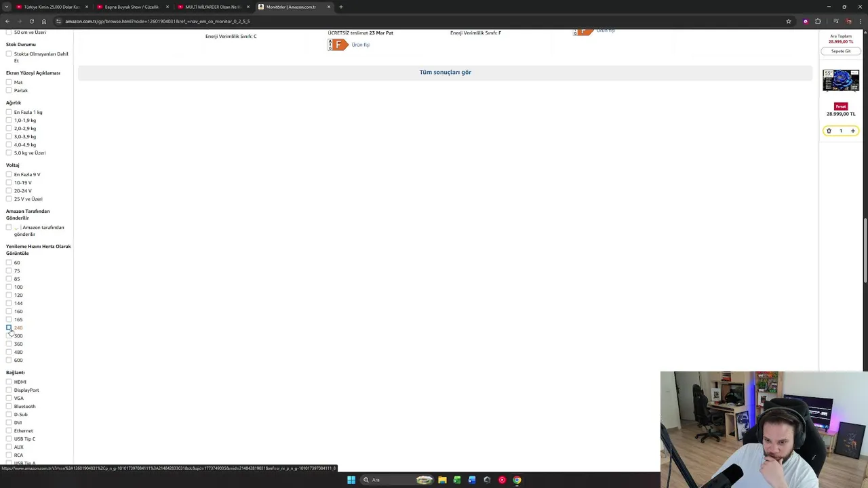Open the 55-inch TV cart thumbnail
The image size is (868, 488).
click(x=841, y=80)
